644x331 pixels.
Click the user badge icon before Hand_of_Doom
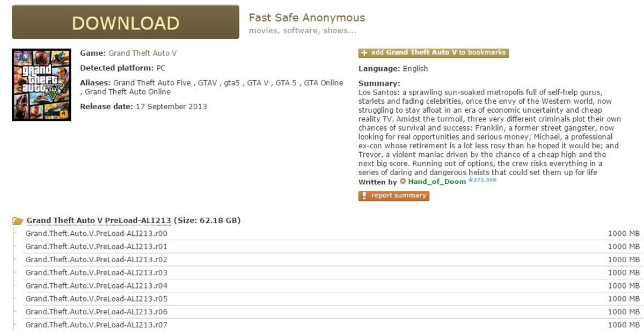coord(403,182)
